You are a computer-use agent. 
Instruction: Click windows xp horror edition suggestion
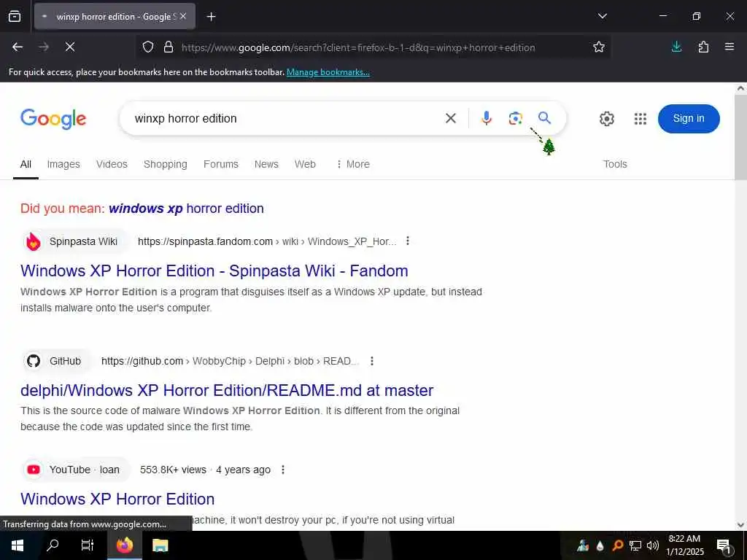point(186,209)
